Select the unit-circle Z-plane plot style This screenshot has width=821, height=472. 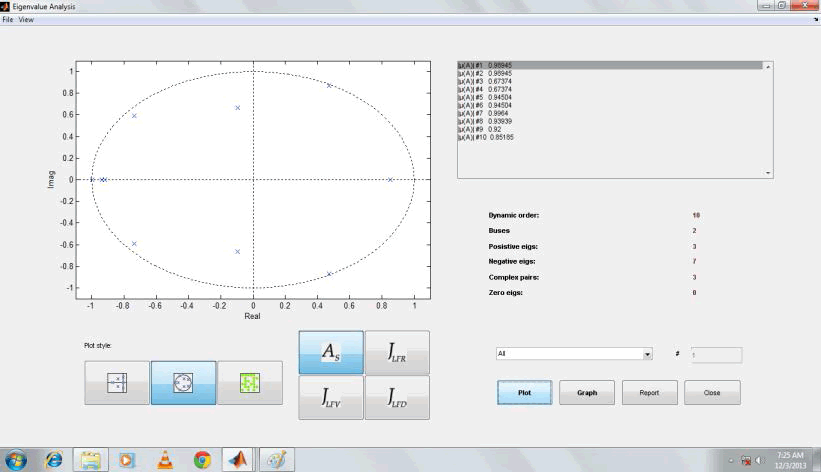coord(183,383)
